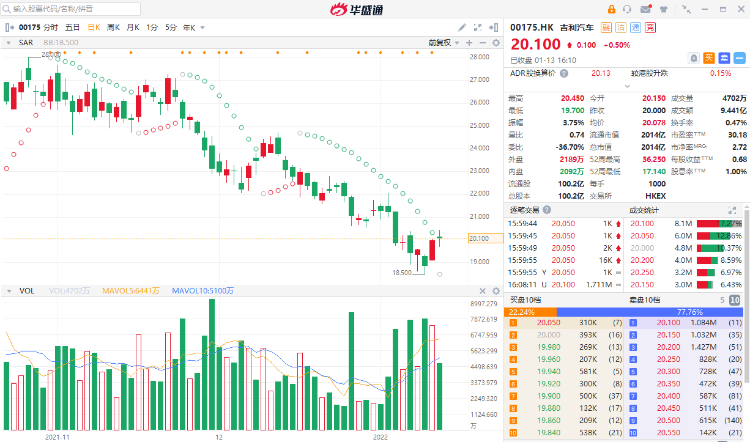Image resolution: width=750 pixels, height=442 pixels.
Task: Open the mail messages icon
Action: 646,9
